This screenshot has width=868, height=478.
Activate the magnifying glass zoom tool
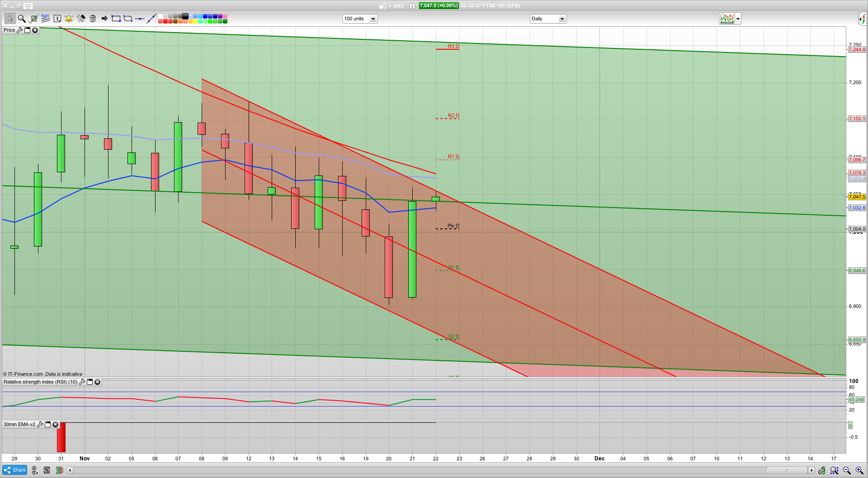point(22,19)
